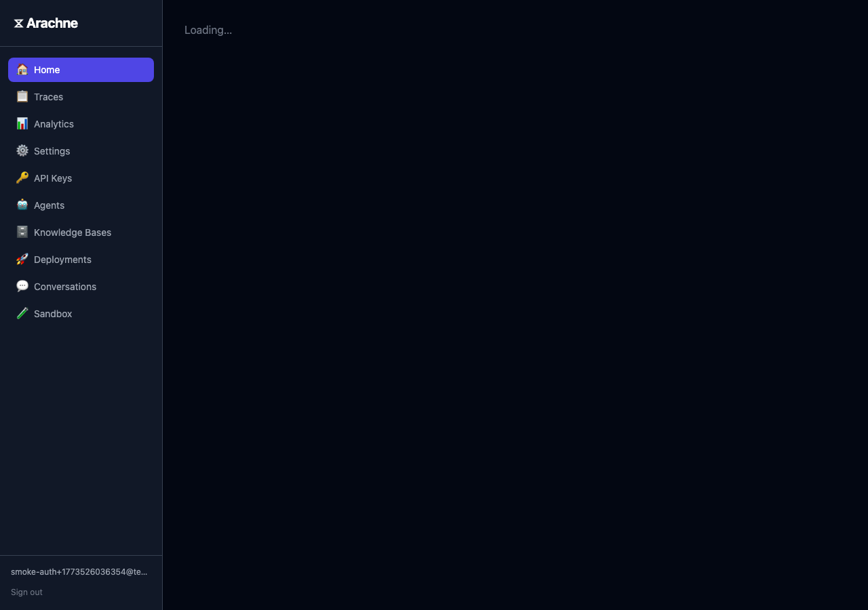Click the rocket icon beside Deployments
This screenshot has width=868, height=610.
22,259
